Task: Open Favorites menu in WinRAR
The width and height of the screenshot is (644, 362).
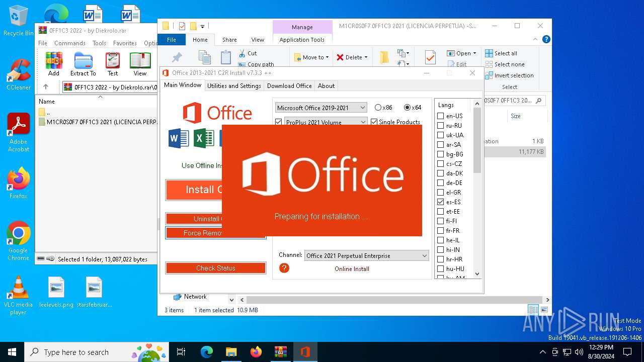Action: 125,43
